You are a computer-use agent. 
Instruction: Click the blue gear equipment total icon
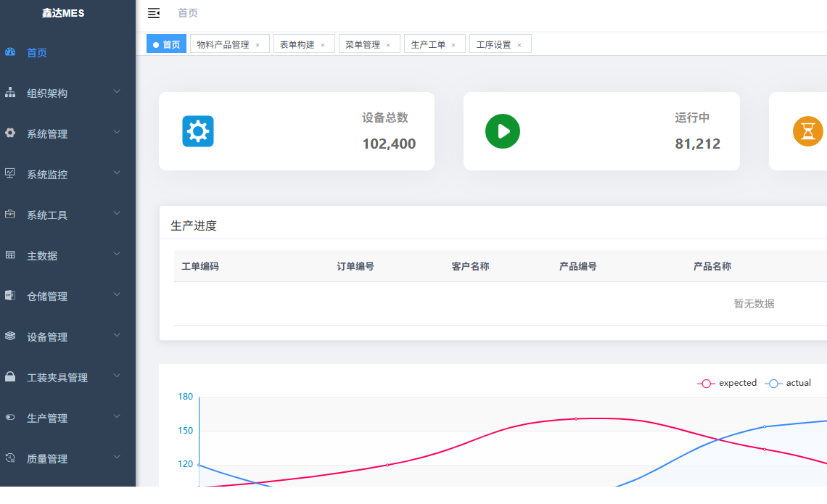(x=197, y=131)
